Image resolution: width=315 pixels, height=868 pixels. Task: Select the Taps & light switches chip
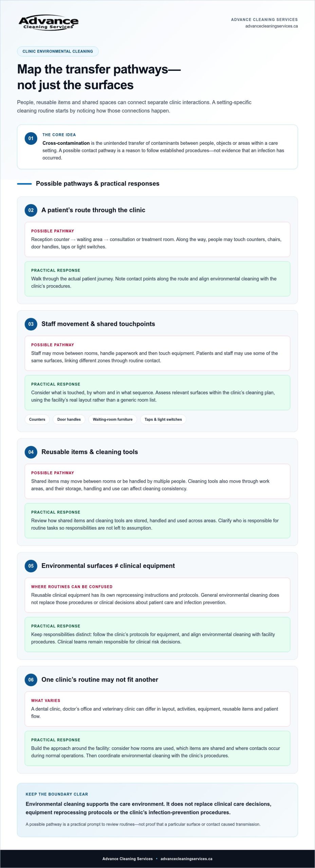(163, 419)
